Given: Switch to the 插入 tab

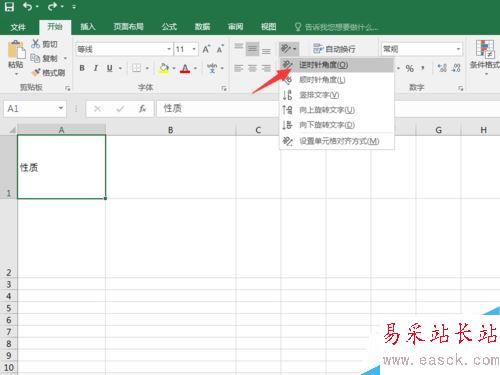Looking at the screenshot, I should point(88,27).
